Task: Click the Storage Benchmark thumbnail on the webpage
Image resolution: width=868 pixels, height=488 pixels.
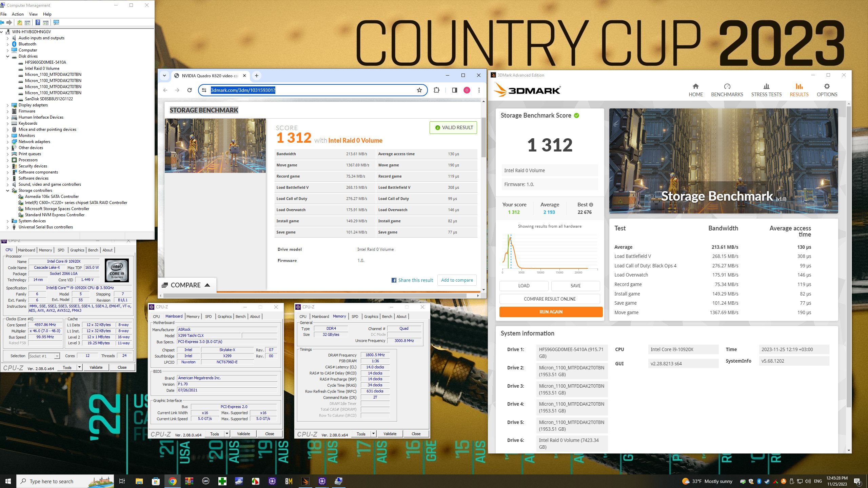Action: [215, 146]
